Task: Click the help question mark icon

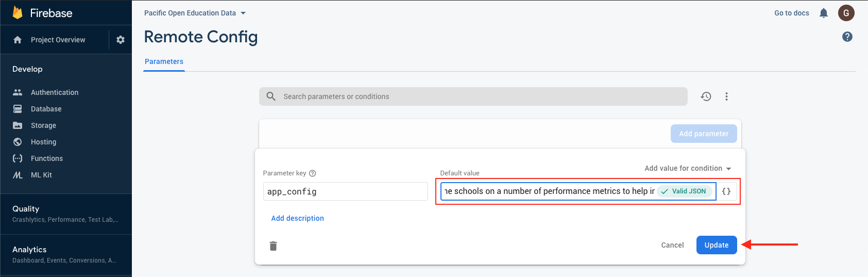Action: [x=847, y=37]
